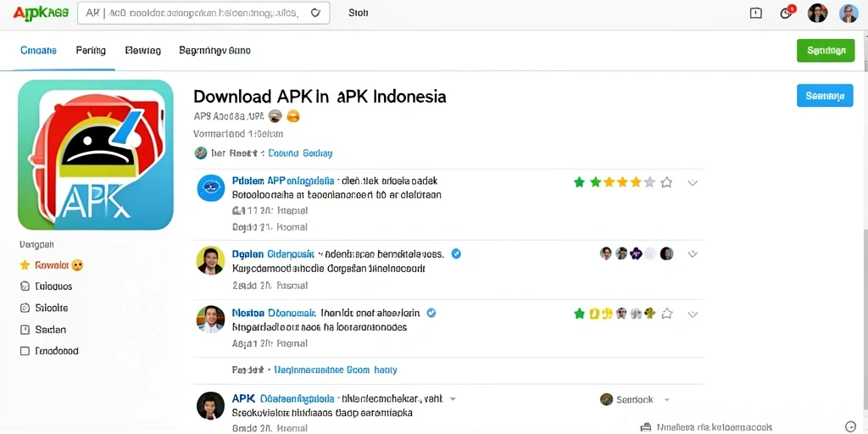Switch to the Cmoane tab

pos(38,50)
